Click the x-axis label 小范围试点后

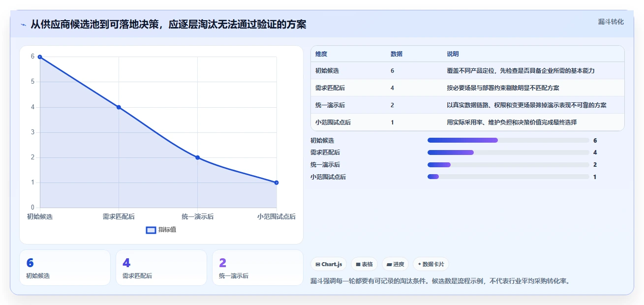pyautogui.click(x=276, y=216)
